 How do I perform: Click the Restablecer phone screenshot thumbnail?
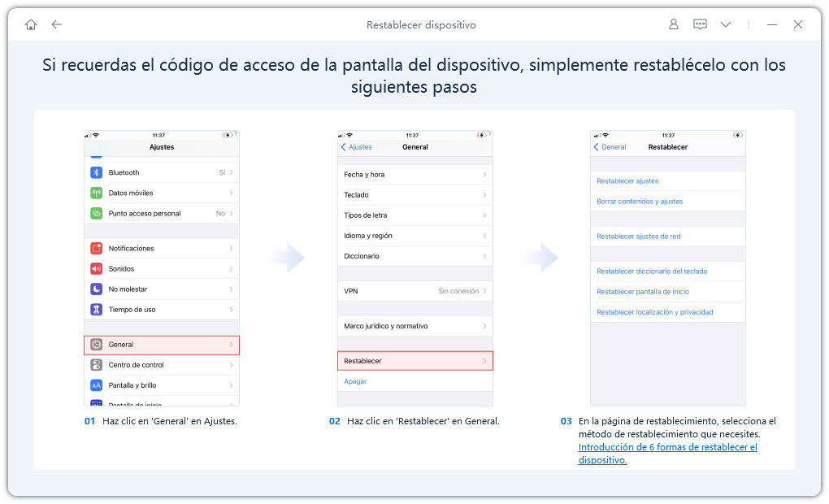click(668, 268)
